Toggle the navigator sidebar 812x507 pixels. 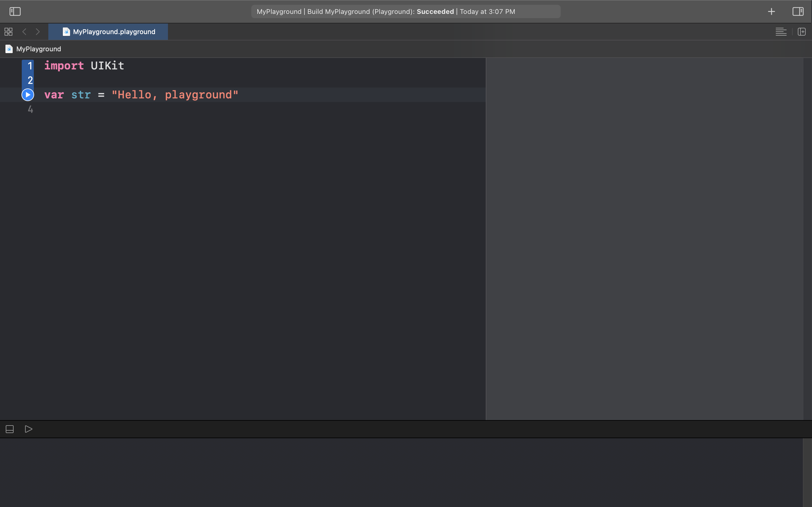[x=15, y=11]
